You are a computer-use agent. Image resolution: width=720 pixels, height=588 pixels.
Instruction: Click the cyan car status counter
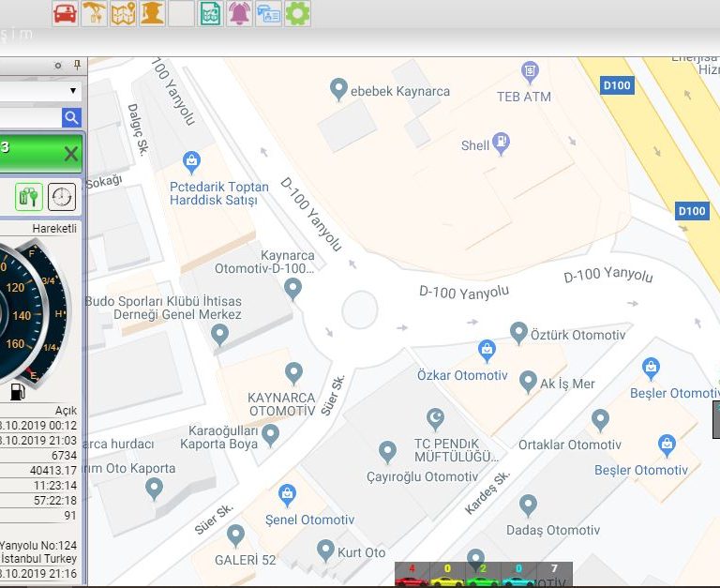[518, 575]
